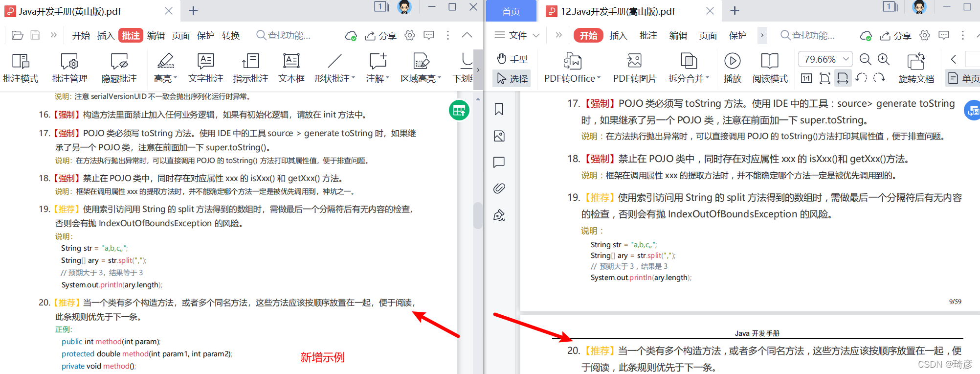
Task: Rotate view counterclockwise in right window
Action: (x=861, y=78)
